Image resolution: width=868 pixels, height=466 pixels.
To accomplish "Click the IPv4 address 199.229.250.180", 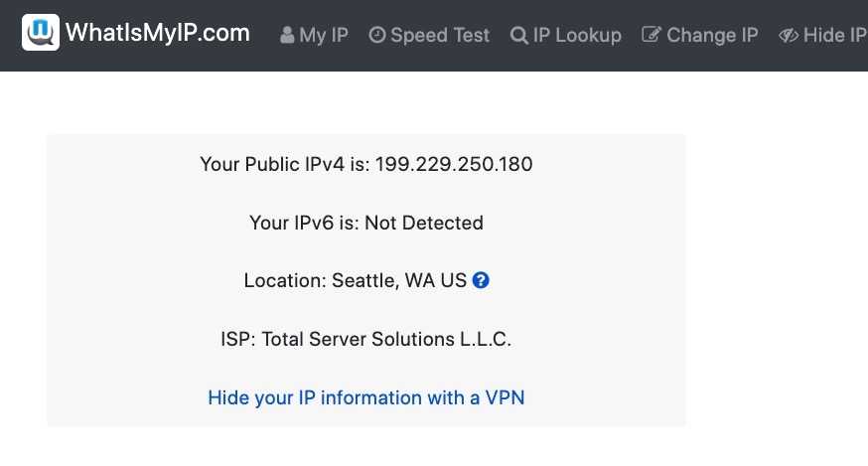I will (454, 165).
